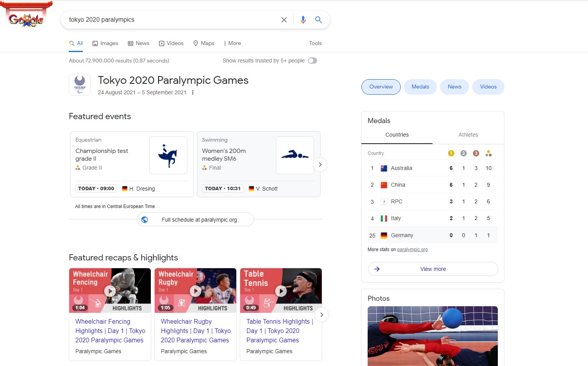Screen dimensions: 588x366
Task: Advance the recaps and highlights carousel
Action: click(x=321, y=315)
